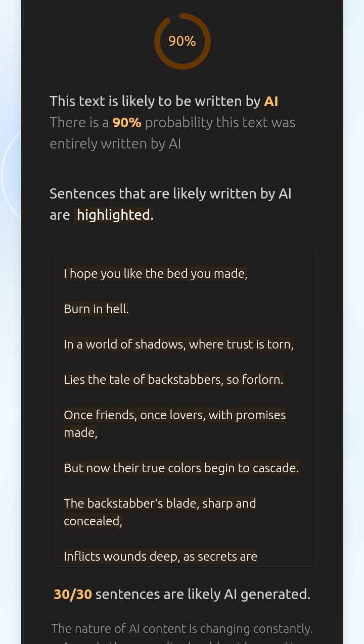Click inside the analyzed text box area
The width and height of the screenshot is (364, 644).
182,407
